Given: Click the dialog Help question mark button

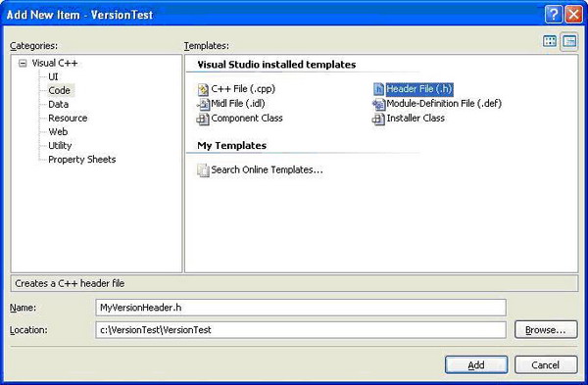Looking at the screenshot, I should [554, 15].
